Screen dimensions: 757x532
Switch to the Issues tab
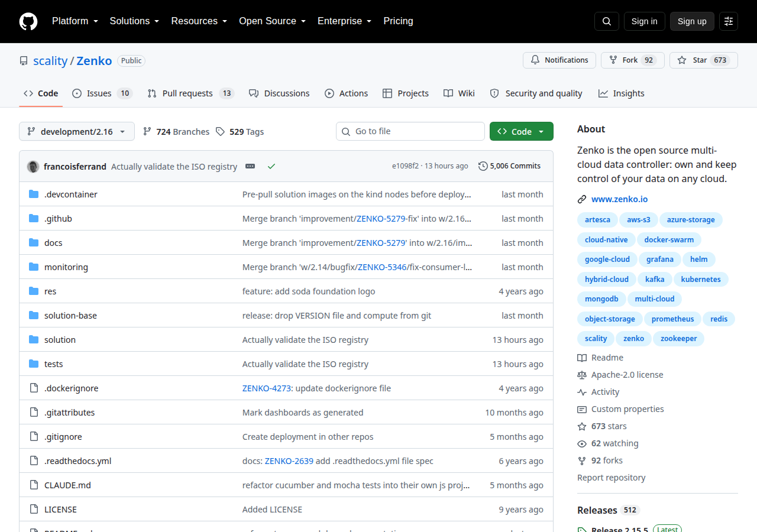[102, 93]
